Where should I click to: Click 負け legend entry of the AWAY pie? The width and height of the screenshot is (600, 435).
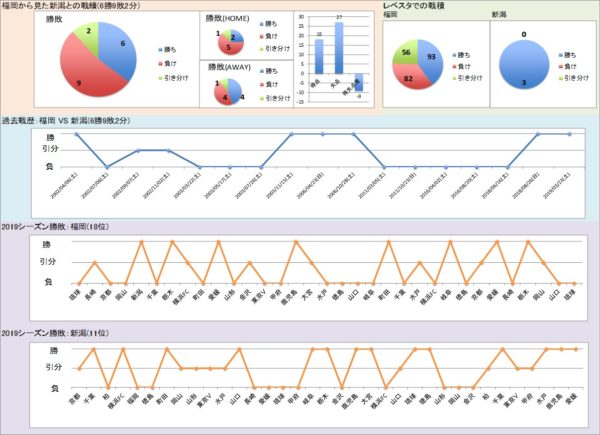pos(268,84)
